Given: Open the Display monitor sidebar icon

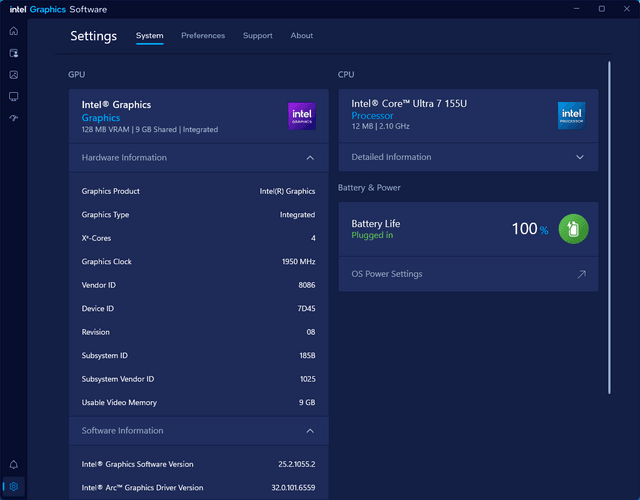Looking at the screenshot, I should 14,97.
